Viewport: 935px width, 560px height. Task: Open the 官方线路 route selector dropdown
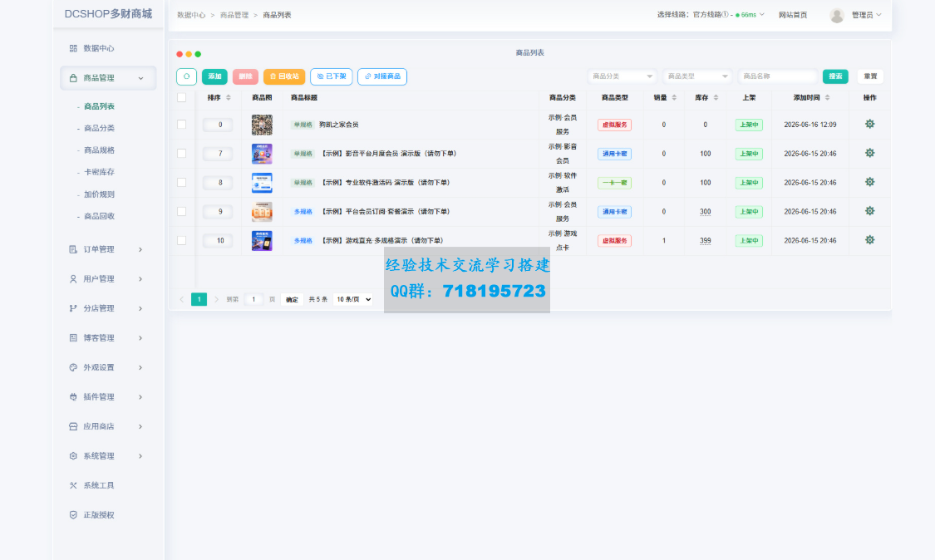pyautogui.click(x=711, y=15)
